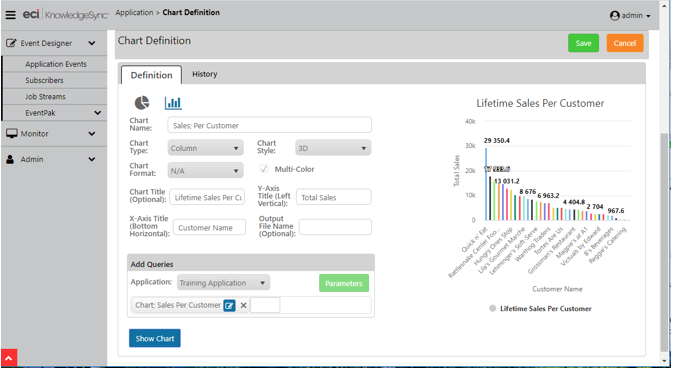This screenshot has width=673, height=370.
Task: Collapse the Event Designer section
Action: 91,43
